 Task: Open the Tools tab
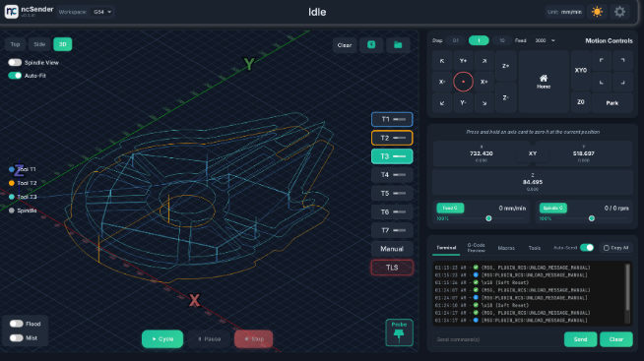pyautogui.click(x=535, y=248)
